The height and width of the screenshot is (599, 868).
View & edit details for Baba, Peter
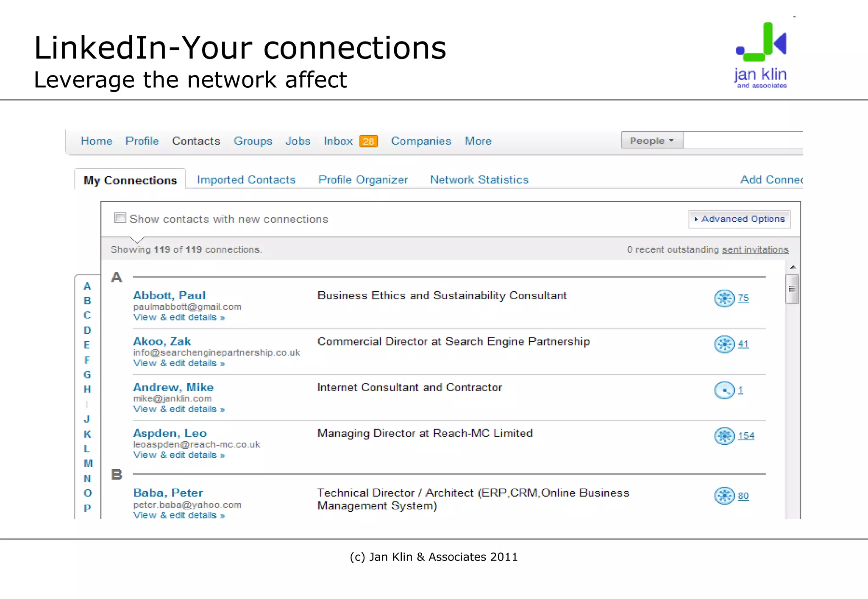(179, 515)
